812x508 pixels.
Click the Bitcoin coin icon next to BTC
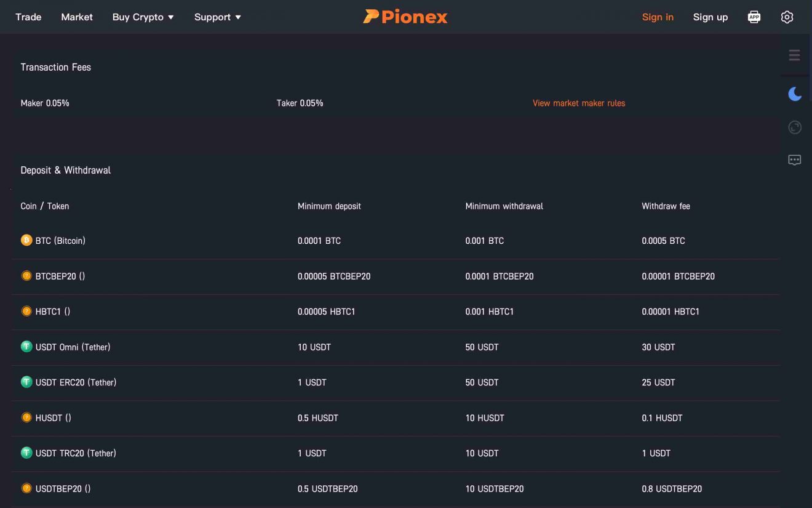point(26,240)
